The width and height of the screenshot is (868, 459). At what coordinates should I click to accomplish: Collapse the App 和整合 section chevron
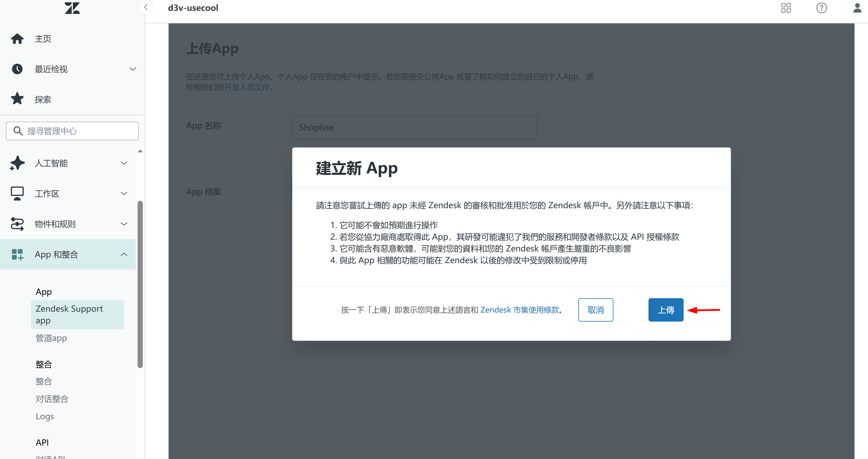click(x=124, y=254)
